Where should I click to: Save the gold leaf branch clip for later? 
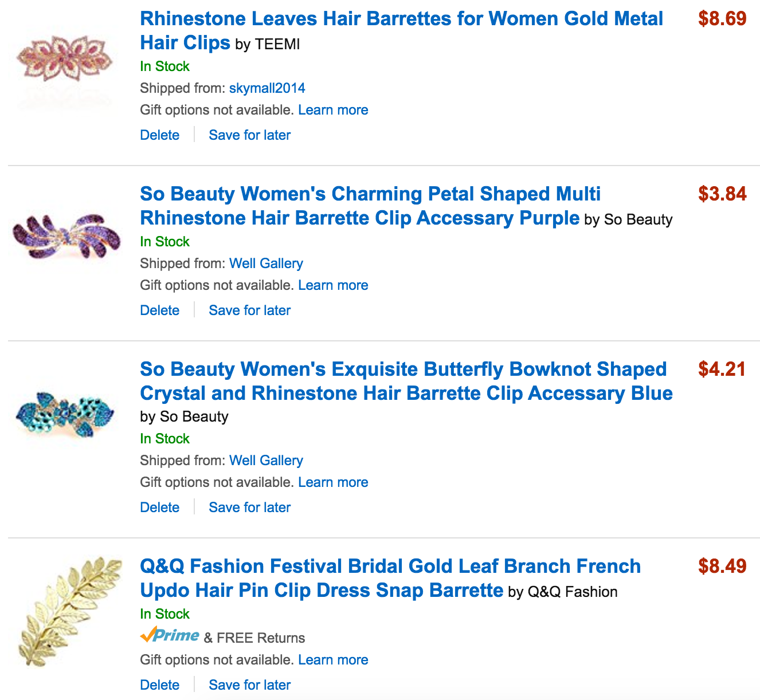(x=249, y=685)
